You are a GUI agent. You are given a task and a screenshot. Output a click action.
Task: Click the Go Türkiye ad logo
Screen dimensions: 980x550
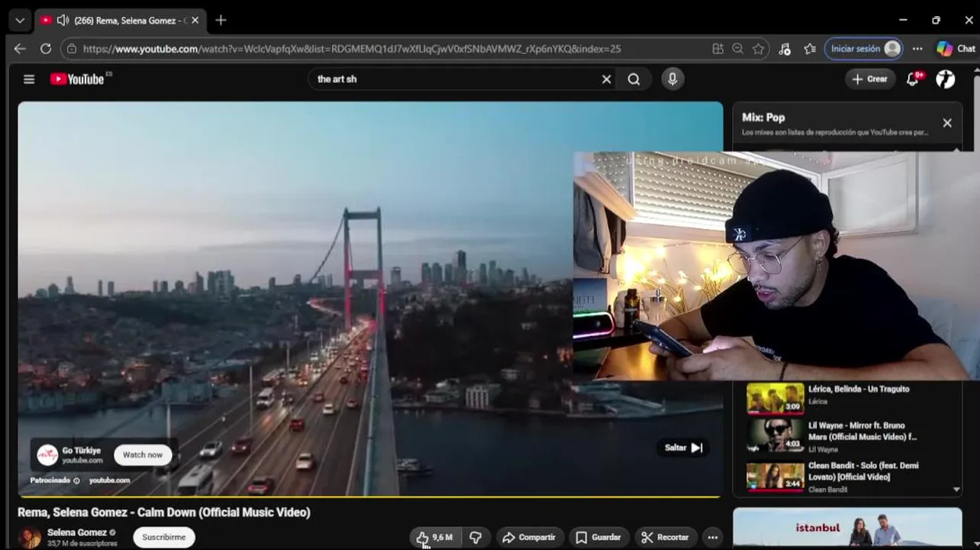48,455
